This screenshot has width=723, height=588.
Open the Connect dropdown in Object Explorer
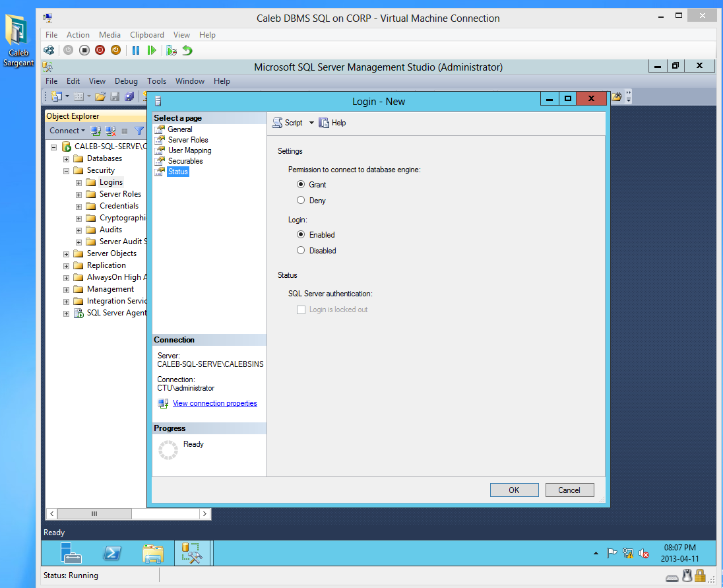pos(67,131)
